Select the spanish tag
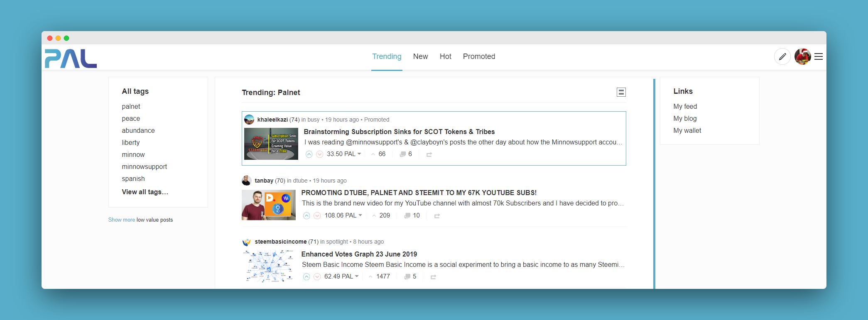868x320 pixels. point(133,179)
